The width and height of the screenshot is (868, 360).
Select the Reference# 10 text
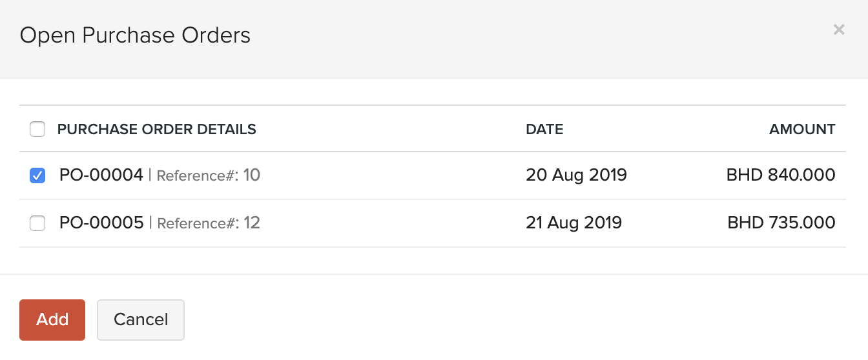(x=209, y=175)
